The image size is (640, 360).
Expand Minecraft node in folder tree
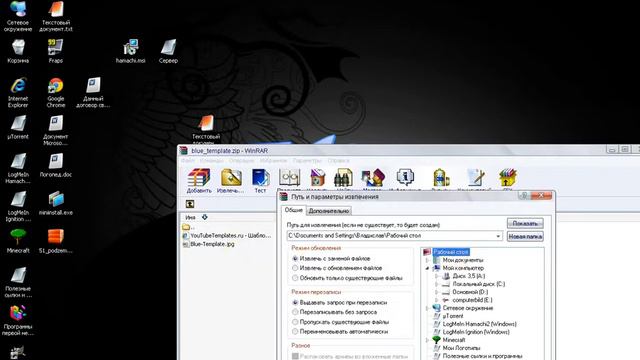[x=427, y=340]
